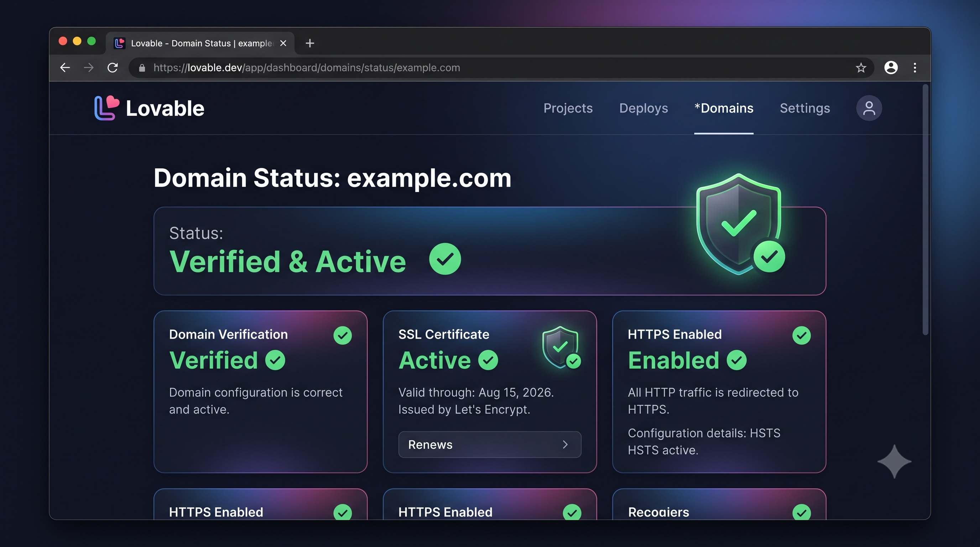980x547 pixels.
Task: Select the Lovable Domain Status browser tab
Action: [x=200, y=43]
